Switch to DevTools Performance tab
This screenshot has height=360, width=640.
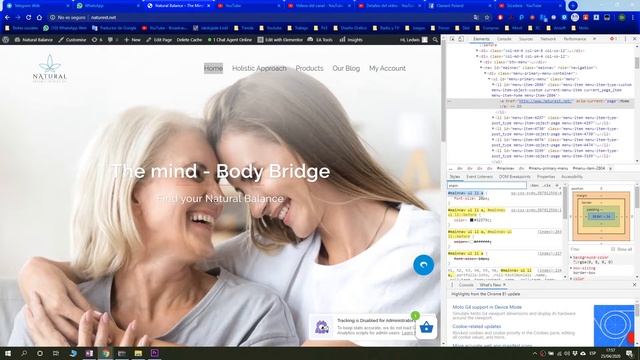click(x=575, y=39)
